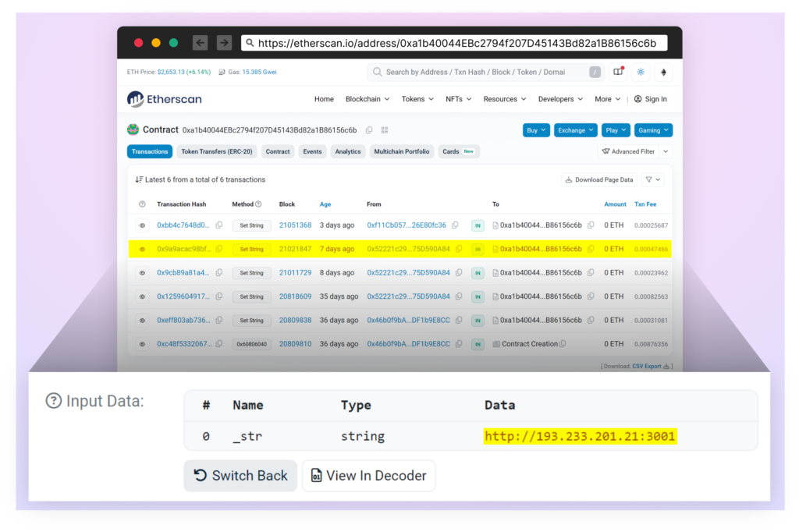
Task: Preview transaction 0x9a9acac98bf with eye icon
Action: pos(142,249)
